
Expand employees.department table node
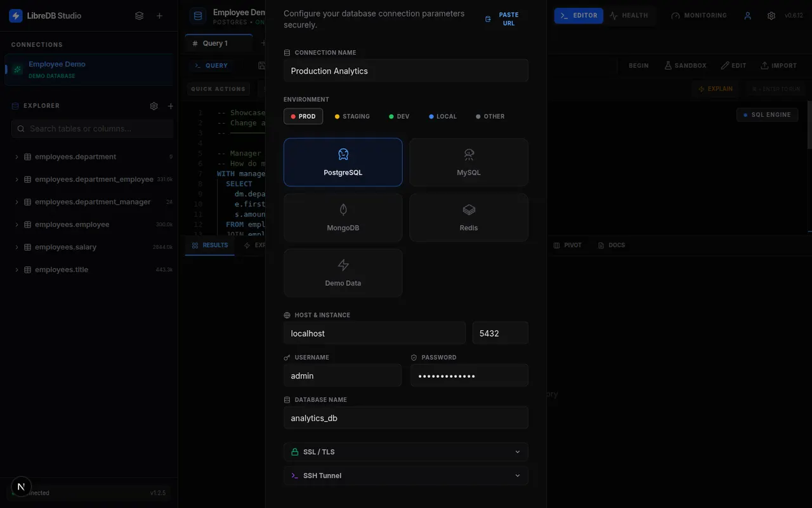17,157
